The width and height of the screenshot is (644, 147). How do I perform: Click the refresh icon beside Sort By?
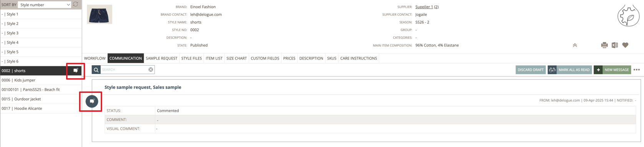pyautogui.click(x=76, y=5)
